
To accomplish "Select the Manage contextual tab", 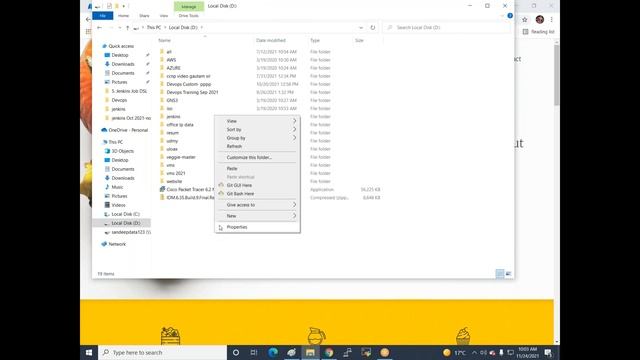I will pos(189,7).
